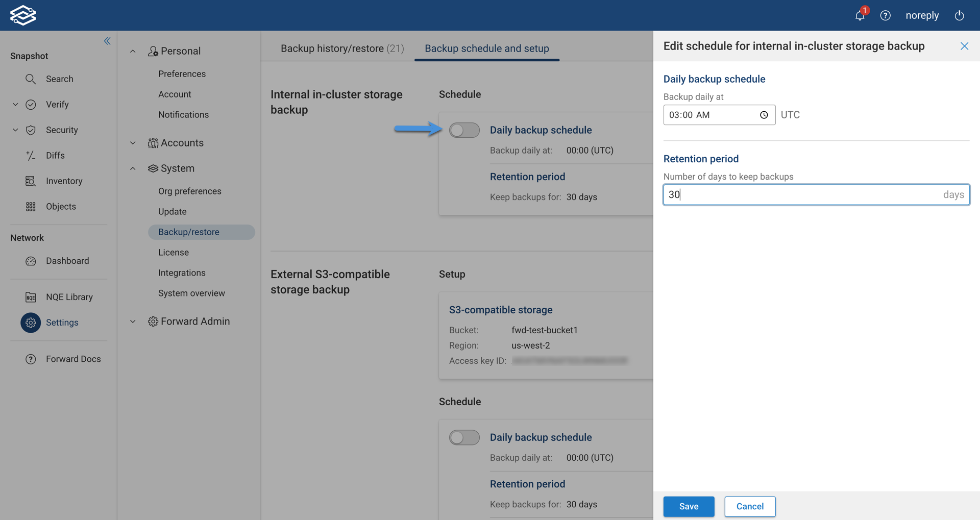
Task: Expand the Security section
Action: (x=15, y=130)
